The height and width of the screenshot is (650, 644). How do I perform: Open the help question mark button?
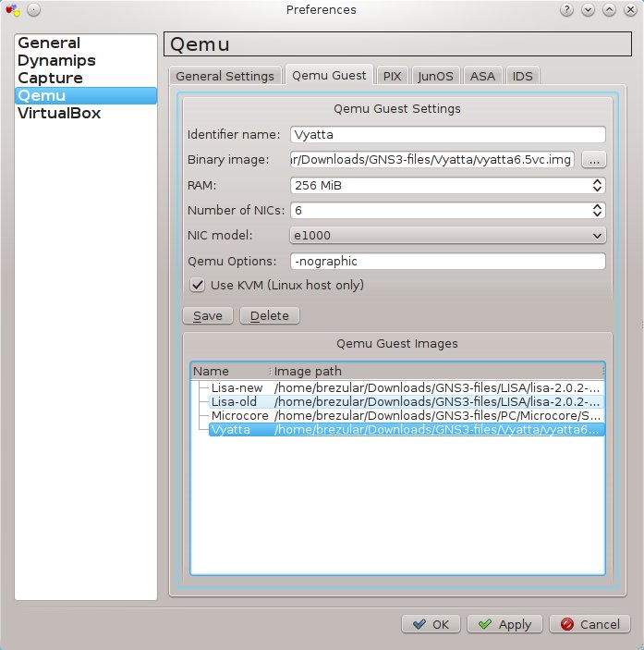(566, 9)
